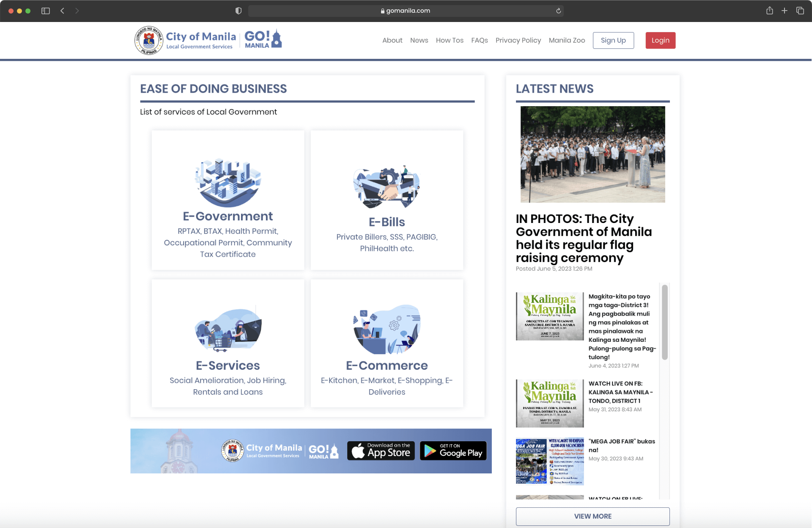This screenshot has width=812, height=528.
Task: Open the flag raising ceremony news headline
Action: 584,238
